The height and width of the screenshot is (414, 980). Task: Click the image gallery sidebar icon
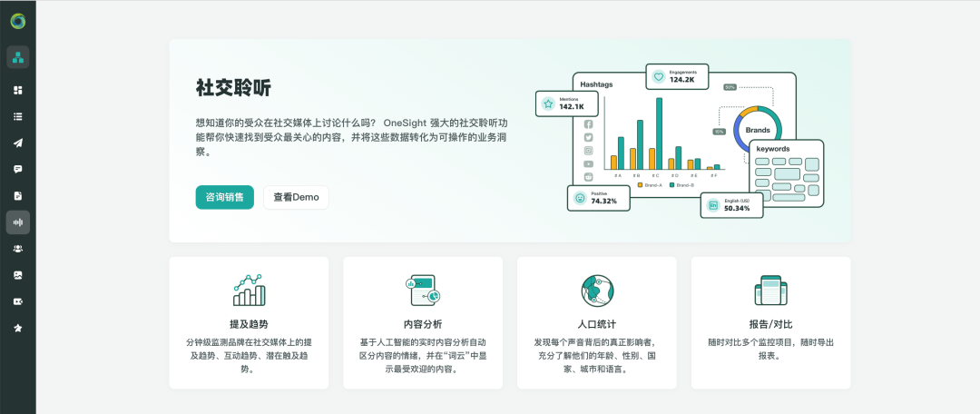click(x=18, y=275)
